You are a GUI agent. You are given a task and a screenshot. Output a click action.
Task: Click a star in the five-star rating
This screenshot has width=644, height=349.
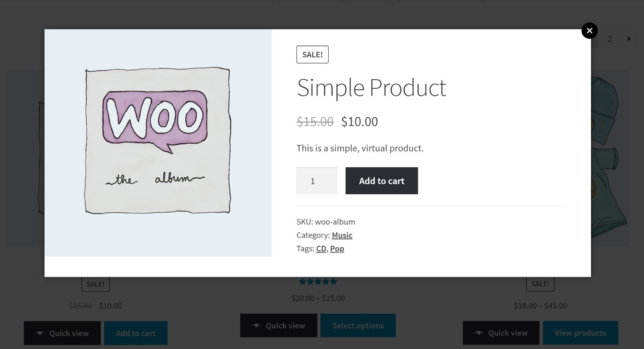(x=318, y=281)
